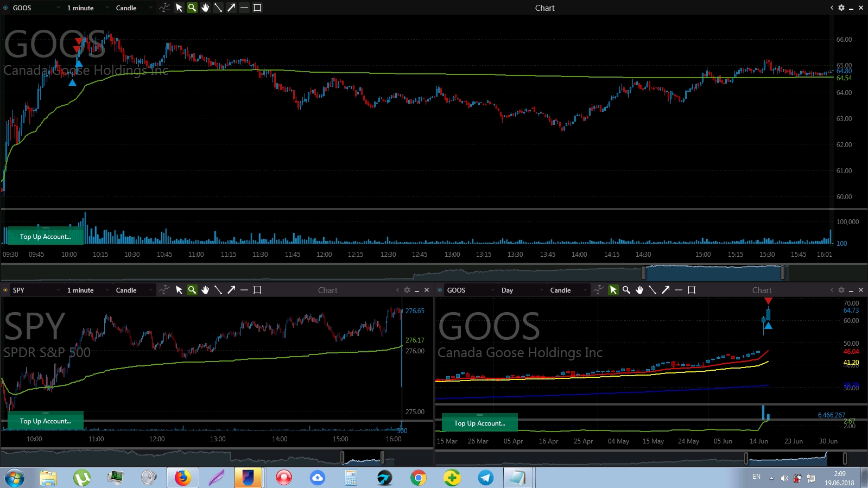Open 1 minute timeframe dropdown in top chart
The image size is (868, 488).
tap(87, 8)
